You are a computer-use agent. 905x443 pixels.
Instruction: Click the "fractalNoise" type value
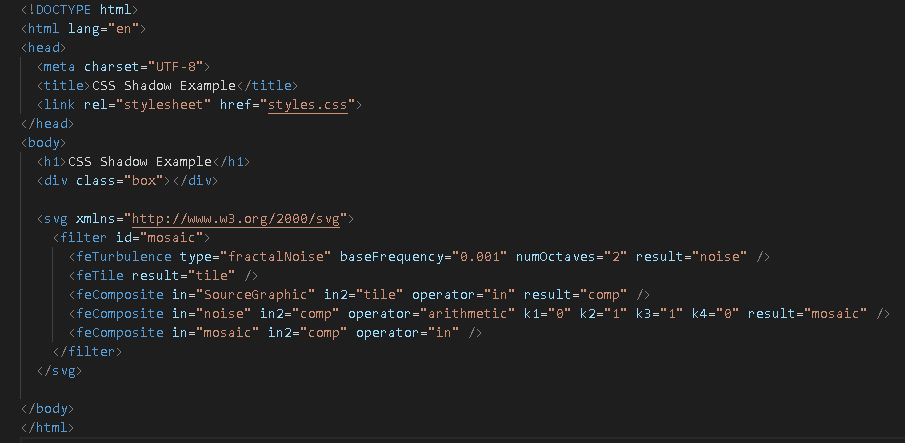click(x=276, y=257)
